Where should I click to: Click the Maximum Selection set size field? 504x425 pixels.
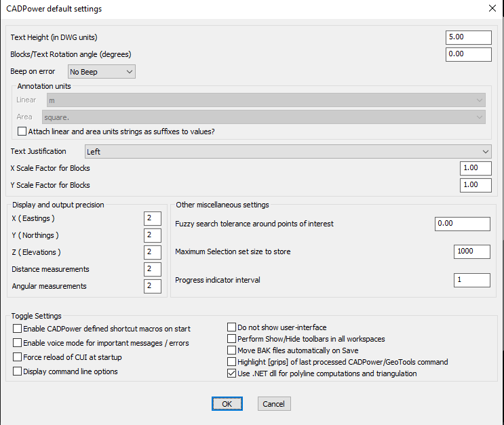[471, 251]
